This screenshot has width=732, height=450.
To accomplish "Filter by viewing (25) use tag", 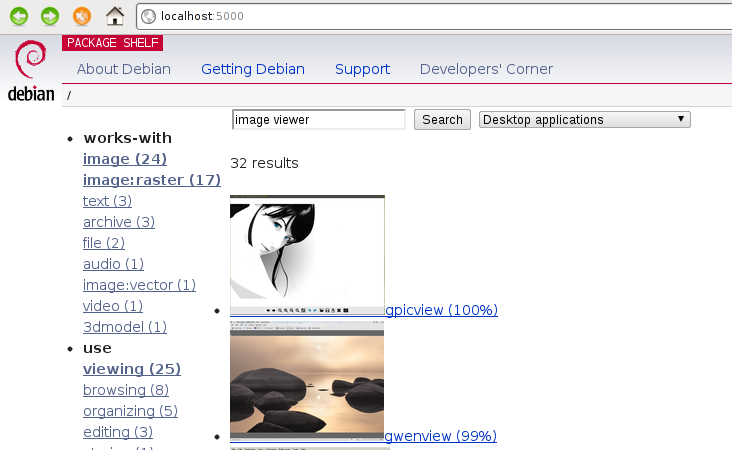I will click(x=131, y=369).
